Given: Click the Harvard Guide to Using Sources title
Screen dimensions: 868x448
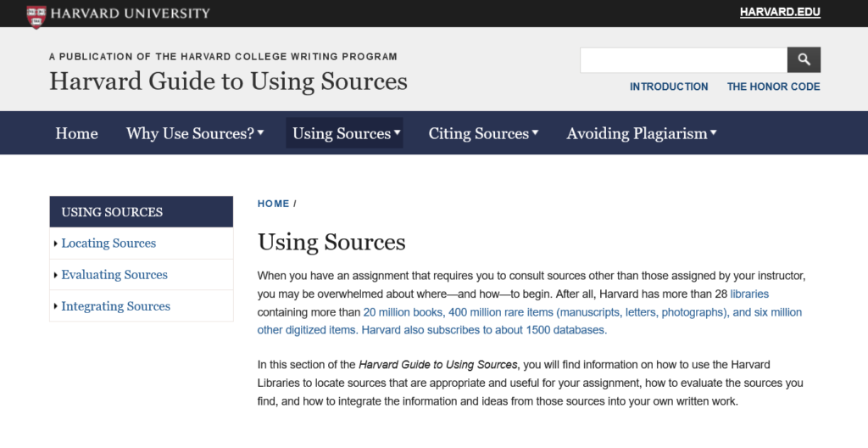Looking at the screenshot, I should (x=228, y=81).
